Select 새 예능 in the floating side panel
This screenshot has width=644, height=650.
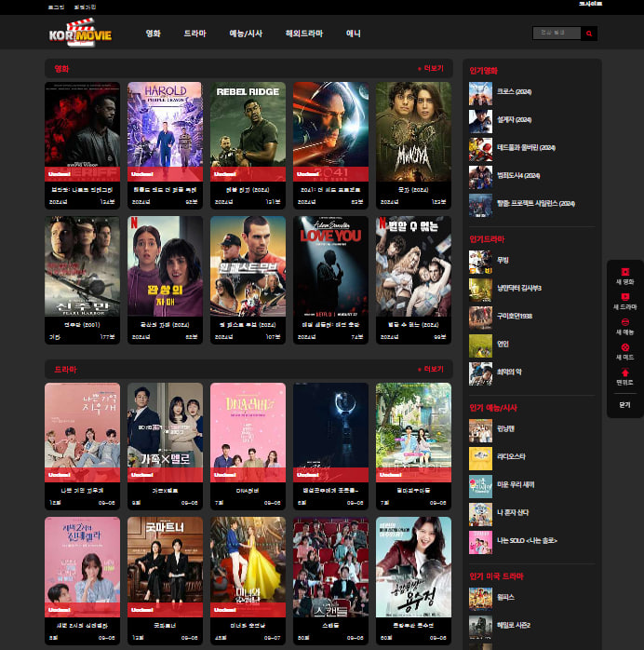tap(624, 327)
